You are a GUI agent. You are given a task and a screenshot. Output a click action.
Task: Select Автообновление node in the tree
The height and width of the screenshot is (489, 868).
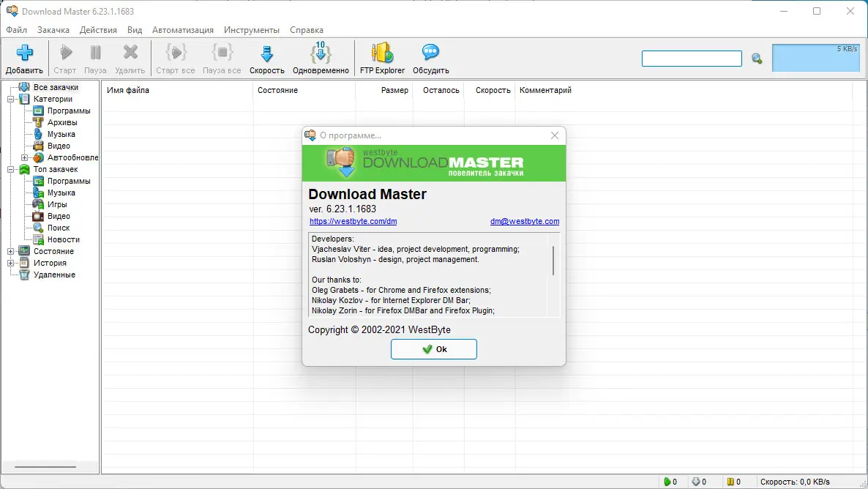pyautogui.click(x=72, y=158)
